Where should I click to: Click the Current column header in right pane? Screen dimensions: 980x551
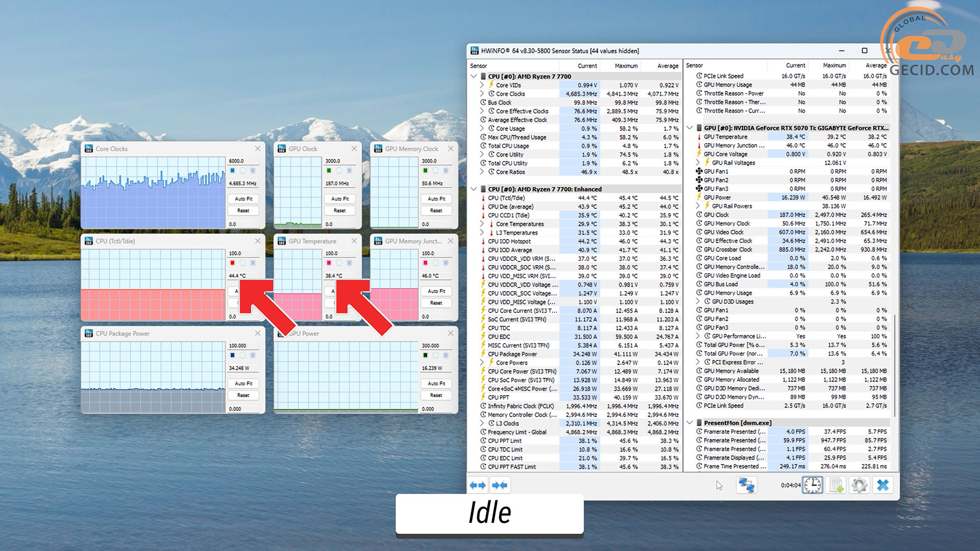(x=788, y=65)
